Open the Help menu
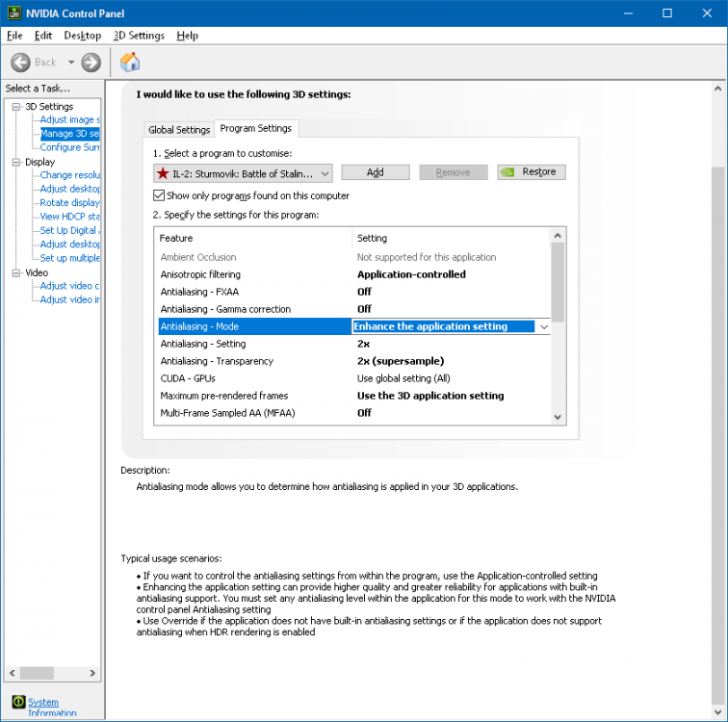The width and height of the screenshot is (728, 722). point(188,36)
